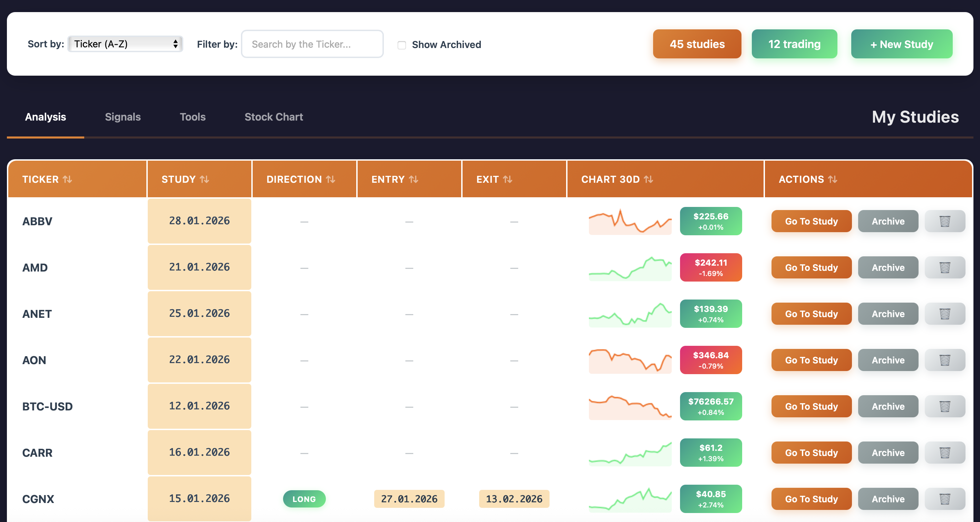Delete the BTC-USD study with trash icon

pos(945,406)
